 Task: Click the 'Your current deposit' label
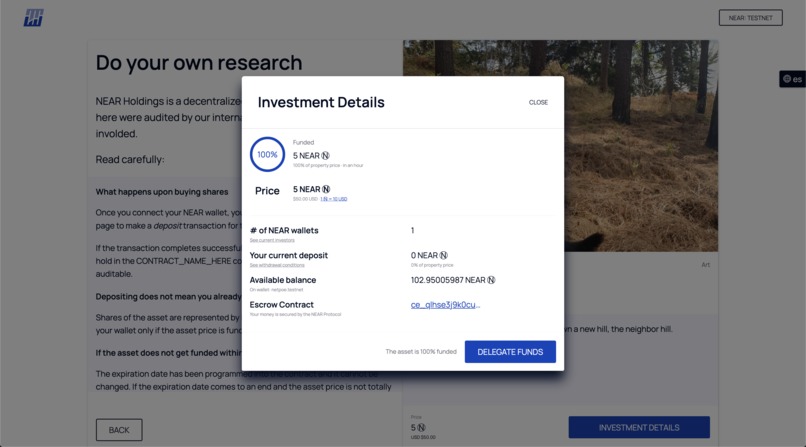point(288,255)
